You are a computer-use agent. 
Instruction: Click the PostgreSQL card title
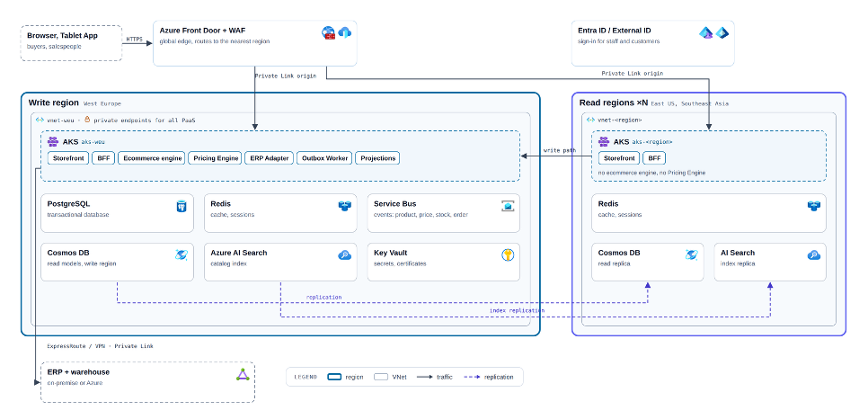(68, 204)
